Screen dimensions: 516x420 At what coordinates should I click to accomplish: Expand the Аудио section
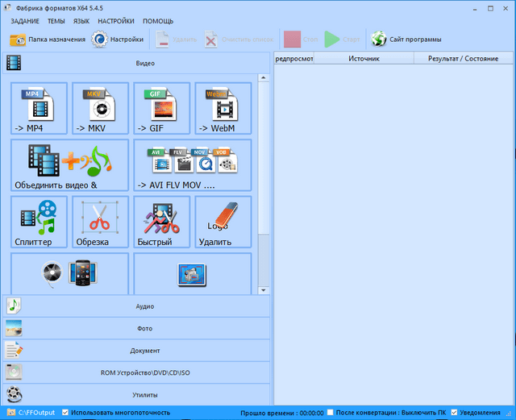[x=137, y=306]
